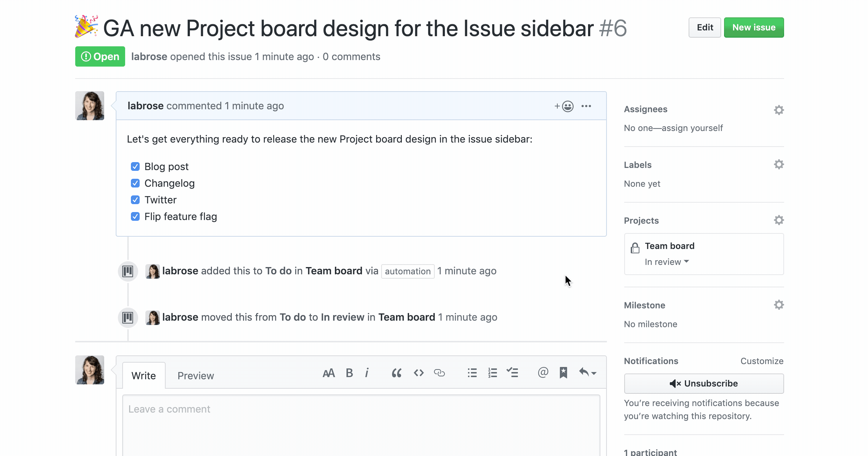The height and width of the screenshot is (456, 868).
Task: Insert code with the code icon
Action: click(418, 373)
